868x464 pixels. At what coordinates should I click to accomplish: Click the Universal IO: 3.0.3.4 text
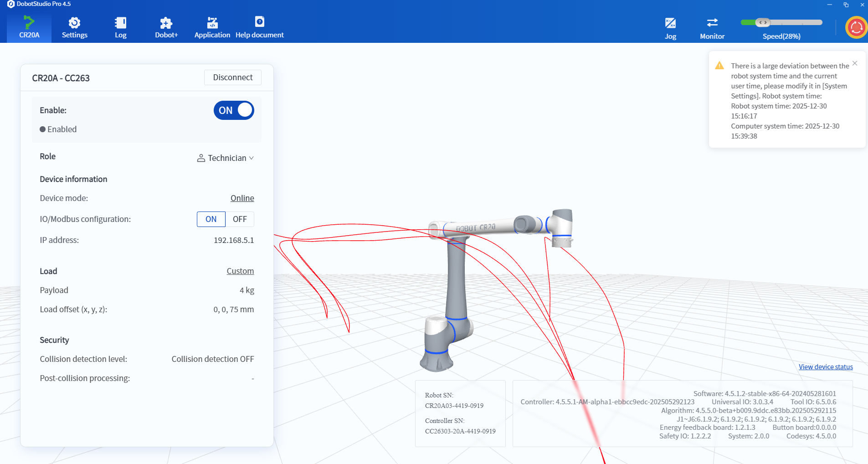(742, 402)
